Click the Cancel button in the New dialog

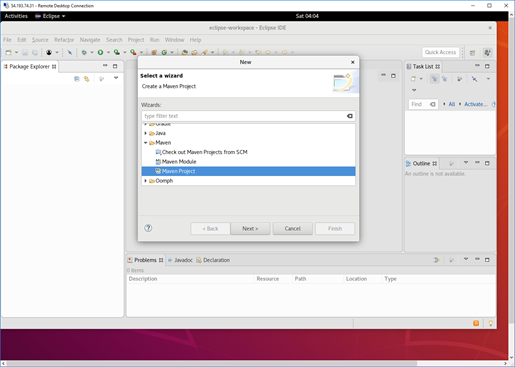click(293, 229)
